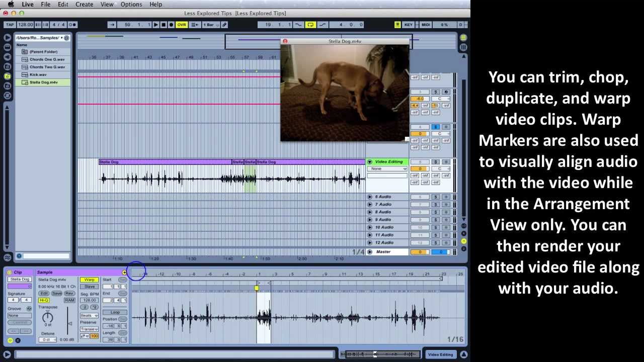This screenshot has height=362, width=644.
Task: Toggle the yellow Warp button
Action: [x=90, y=280]
